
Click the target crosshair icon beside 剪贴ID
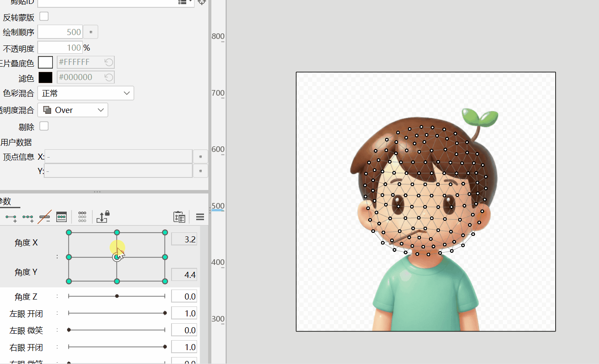tap(202, 2)
